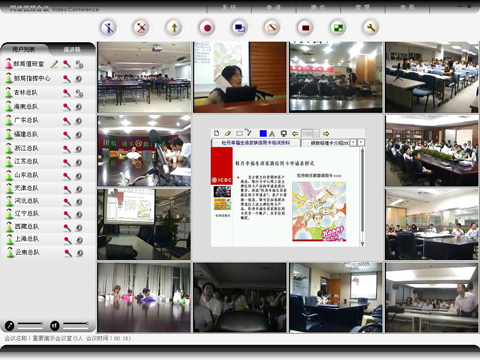Screen dimensions: 480x360
Task: Click the green grid layout icon
Action: click(x=338, y=28)
